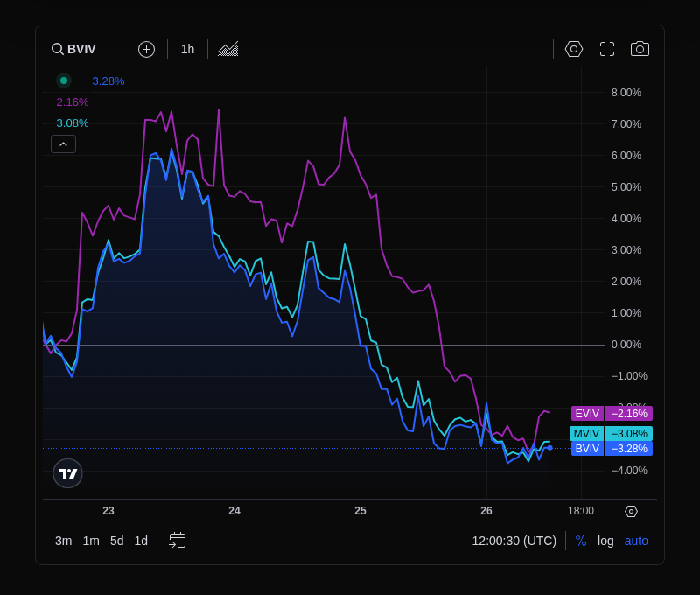Add a compare symbol with plus icon
The width and height of the screenshot is (700, 595).
tap(146, 49)
